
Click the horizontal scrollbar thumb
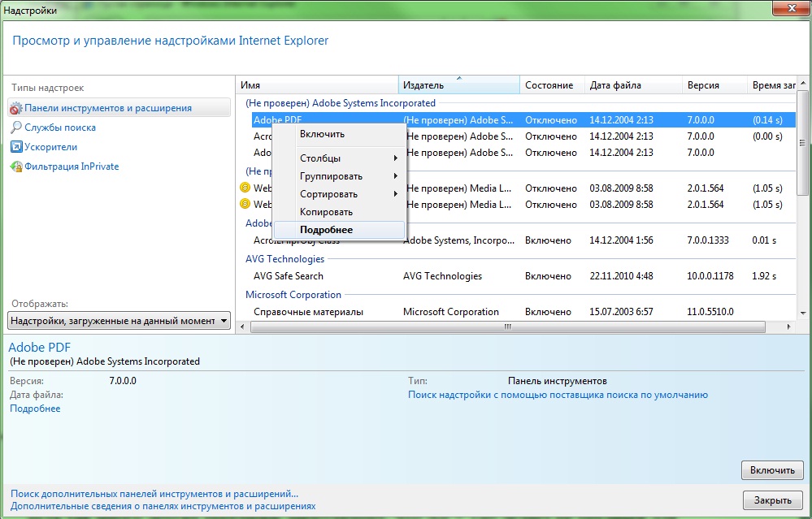click(507, 327)
